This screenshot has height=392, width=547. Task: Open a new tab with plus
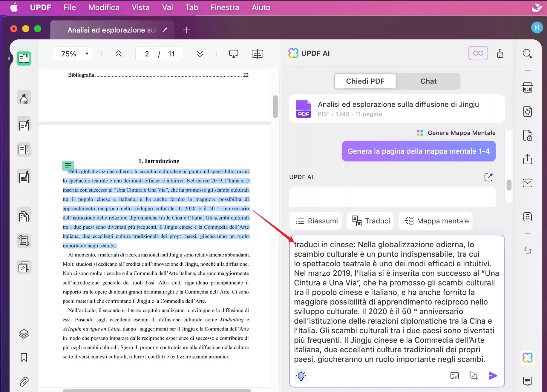pyautogui.click(x=186, y=30)
